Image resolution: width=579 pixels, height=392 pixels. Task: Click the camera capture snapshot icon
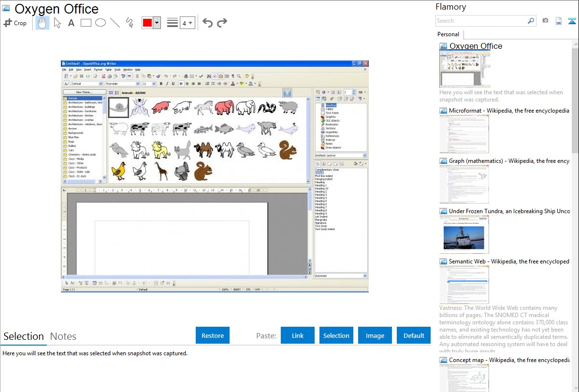point(545,21)
